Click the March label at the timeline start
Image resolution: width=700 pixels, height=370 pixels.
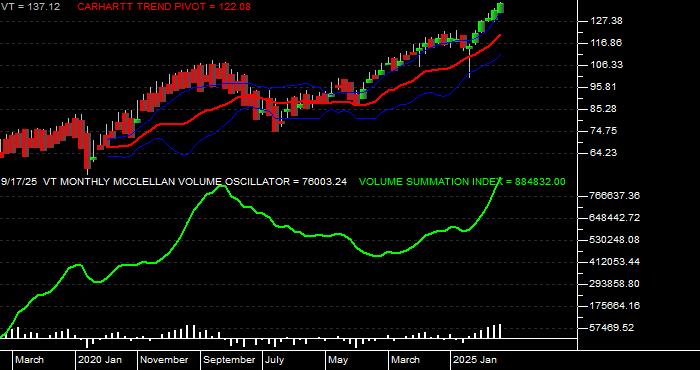[29, 360]
